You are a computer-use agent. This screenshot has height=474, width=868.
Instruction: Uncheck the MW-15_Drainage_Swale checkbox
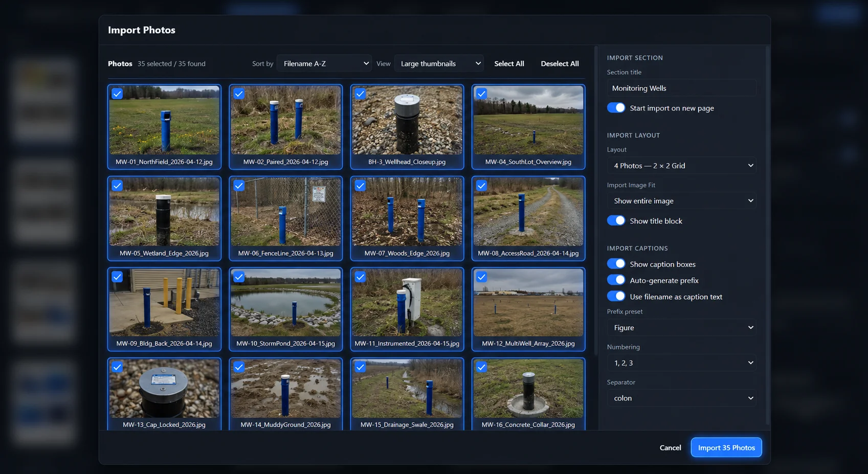point(360,367)
